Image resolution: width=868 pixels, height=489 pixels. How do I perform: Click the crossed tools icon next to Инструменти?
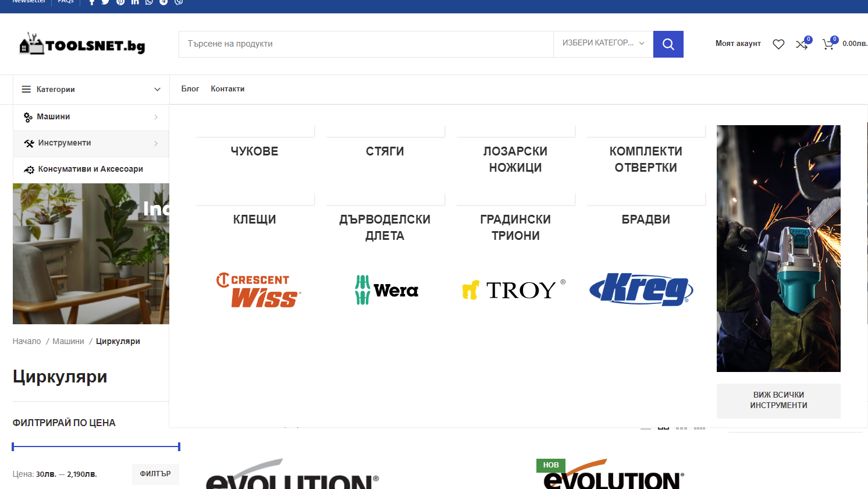click(29, 143)
